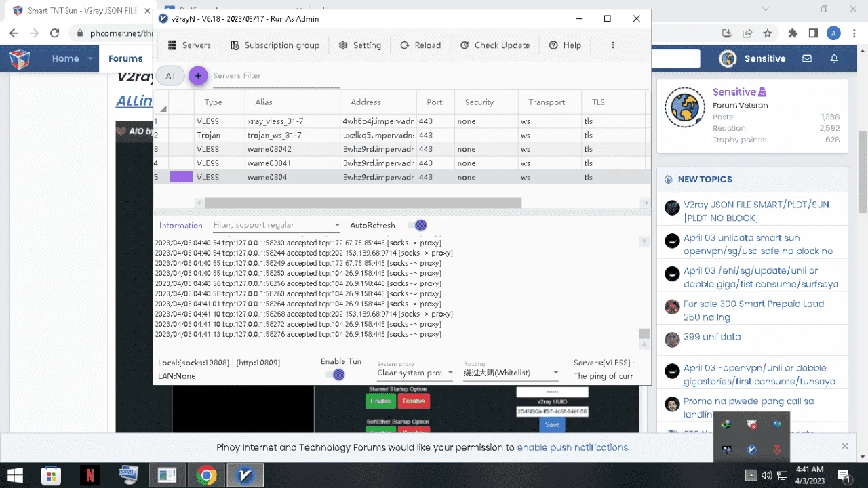Click v2rayN icon in system tray popup

pos(751,450)
